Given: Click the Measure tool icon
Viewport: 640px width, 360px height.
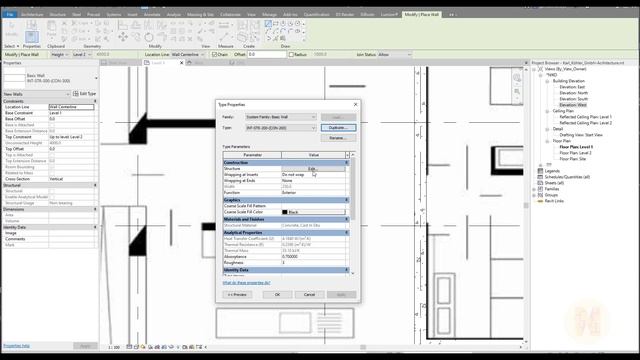Looking at the screenshot, I should point(224,25).
